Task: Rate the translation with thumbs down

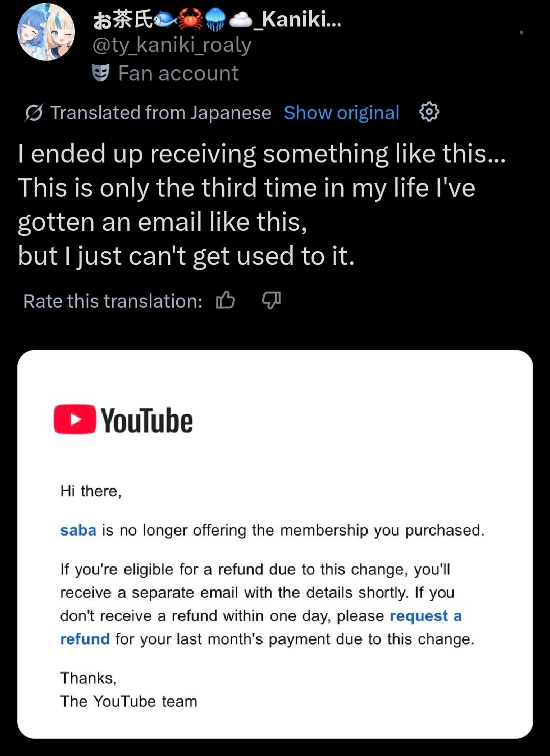Action: coord(271,301)
